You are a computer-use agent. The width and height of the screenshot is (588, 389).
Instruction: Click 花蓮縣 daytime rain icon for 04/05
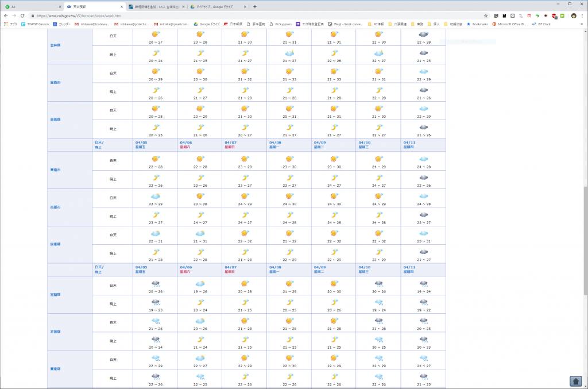click(x=156, y=321)
